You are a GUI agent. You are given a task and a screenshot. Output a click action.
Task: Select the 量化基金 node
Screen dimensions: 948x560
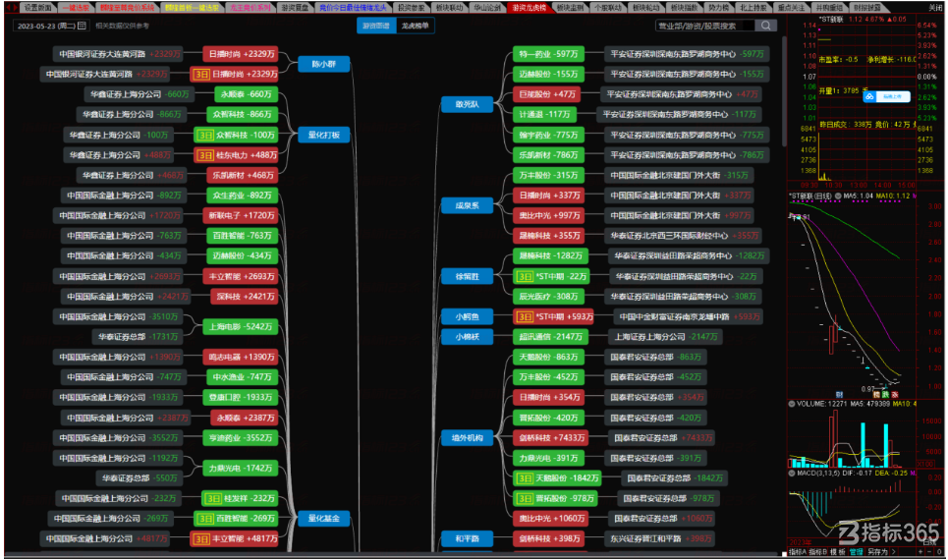pyautogui.click(x=323, y=519)
